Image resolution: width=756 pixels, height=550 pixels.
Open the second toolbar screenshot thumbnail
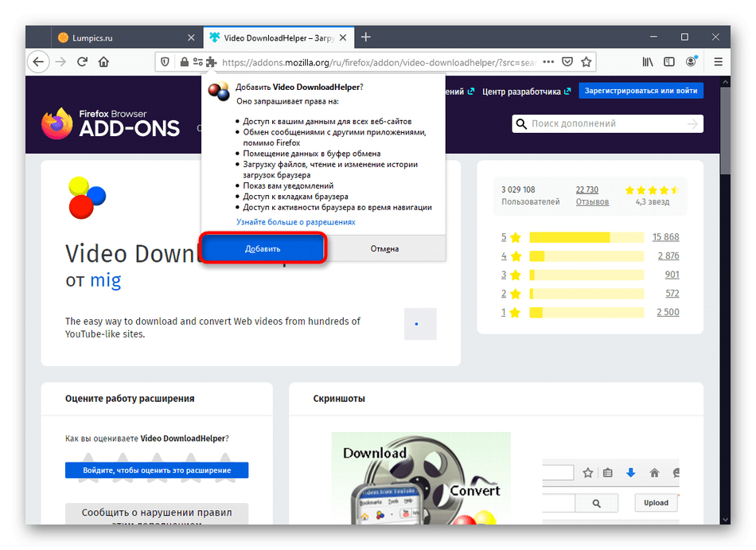click(x=611, y=492)
